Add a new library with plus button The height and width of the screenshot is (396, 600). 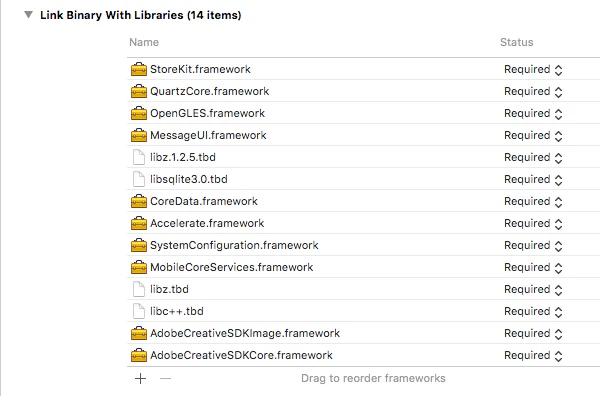140,378
